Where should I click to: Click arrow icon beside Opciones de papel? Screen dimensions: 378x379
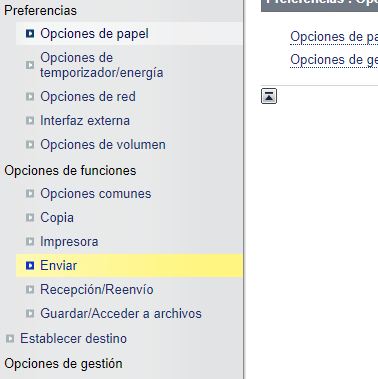[30, 33]
